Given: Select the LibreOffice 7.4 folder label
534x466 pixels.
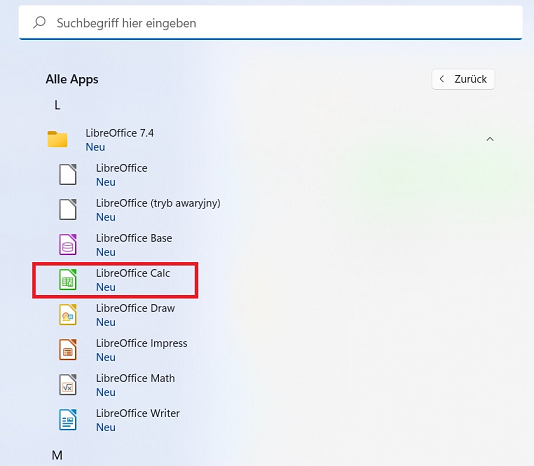Looking at the screenshot, I should pyautogui.click(x=120, y=133).
